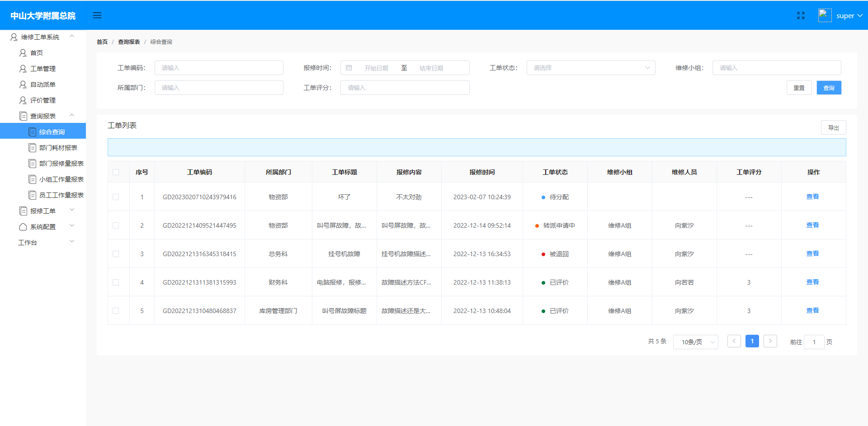Click the 首页 sidebar icon
Screen dimensions: 868x426
(x=23, y=53)
